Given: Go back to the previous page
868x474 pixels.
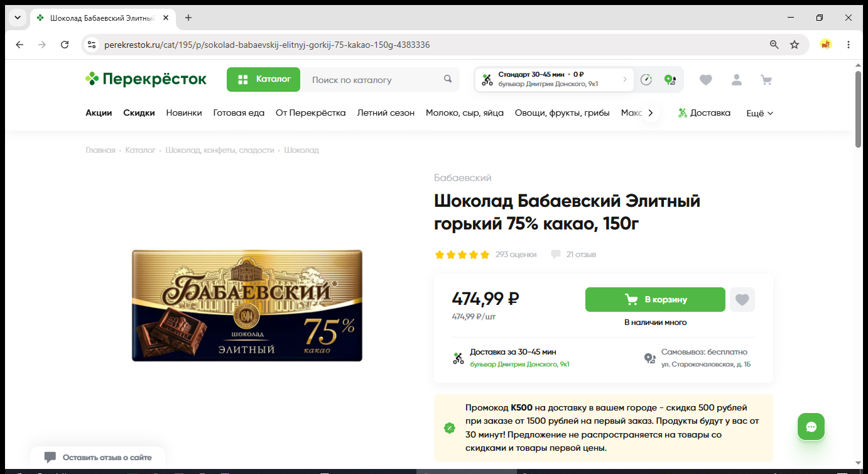Looking at the screenshot, I should click(19, 45).
